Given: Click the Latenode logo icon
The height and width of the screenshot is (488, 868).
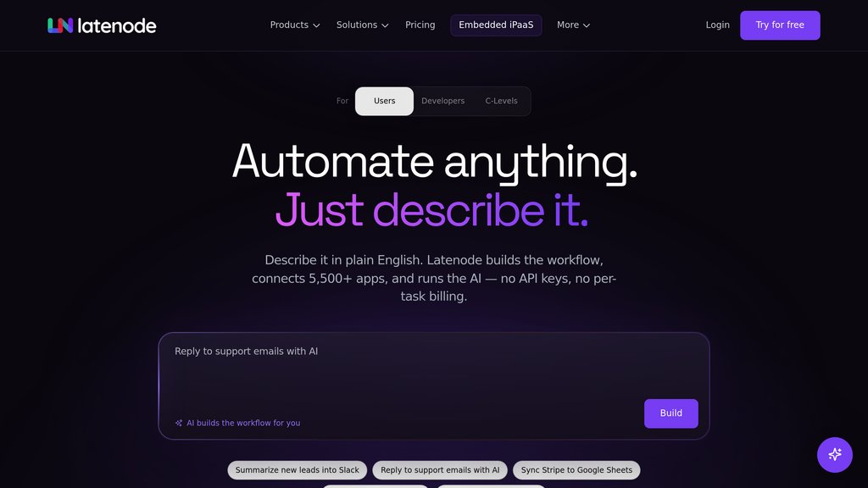Looking at the screenshot, I should tap(60, 25).
